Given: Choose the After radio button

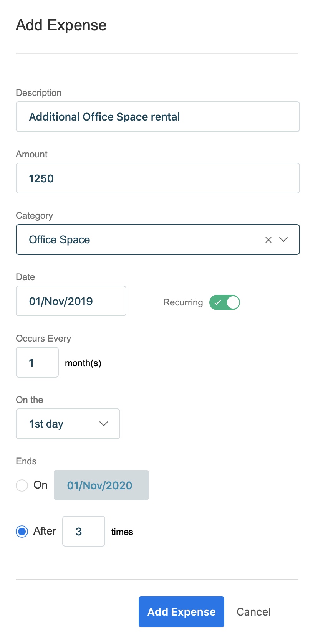Looking at the screenshot, I should click(22, 532).
